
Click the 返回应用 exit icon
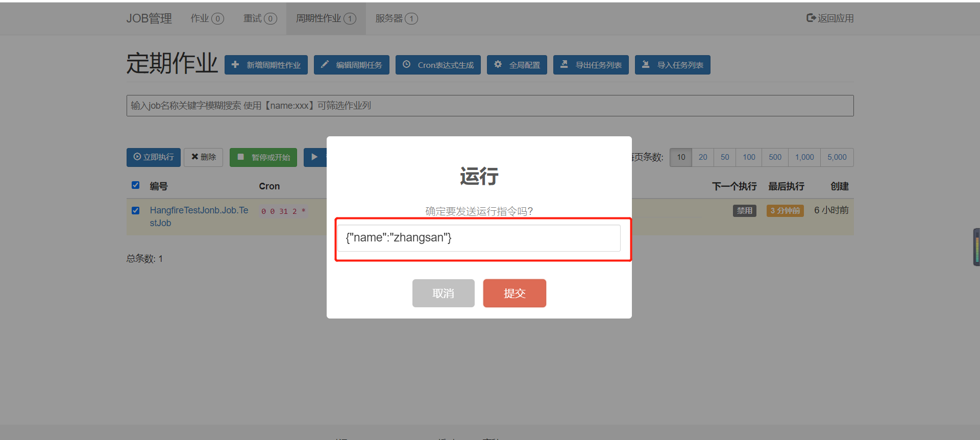click(811, 18)
